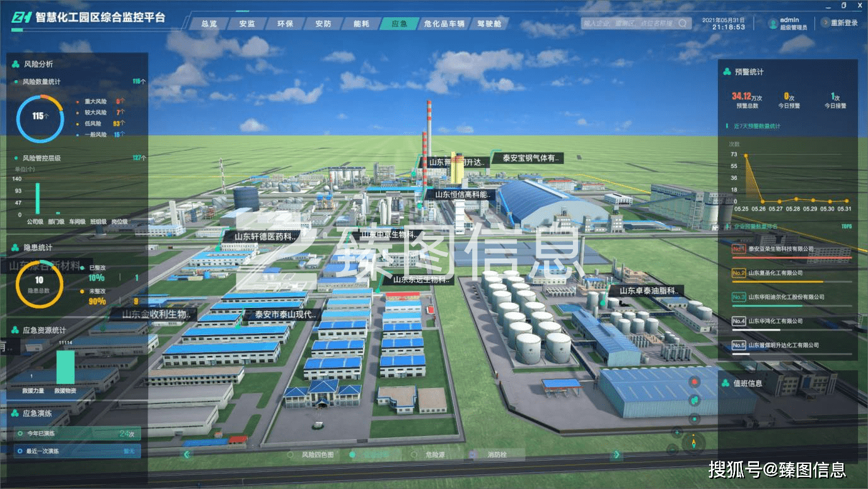Screen dimensions: 868x489
Task: Click the 今日预警 0次 stat
Action: click(x=789, y=100)
